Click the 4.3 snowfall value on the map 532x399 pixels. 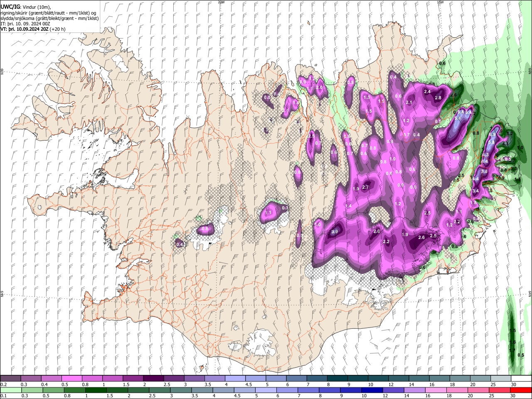[485, 155]
